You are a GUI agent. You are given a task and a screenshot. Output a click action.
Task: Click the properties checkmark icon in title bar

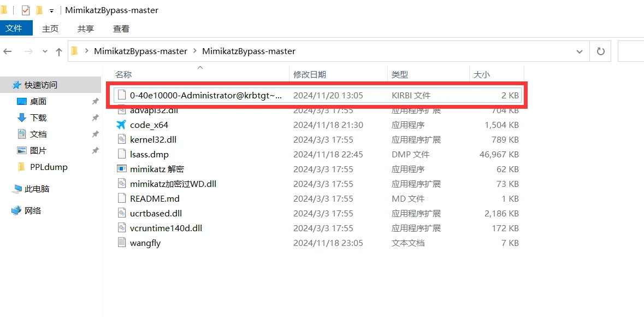point(26,10)
